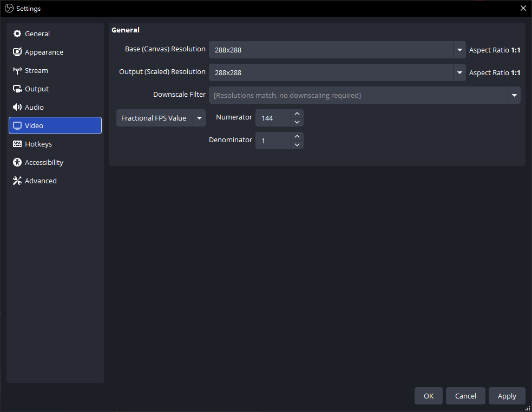Expand Base (Canvas) Resolution dropdown arrow
The height and width of the screenshot is (412, 532).
pos(459,50)
